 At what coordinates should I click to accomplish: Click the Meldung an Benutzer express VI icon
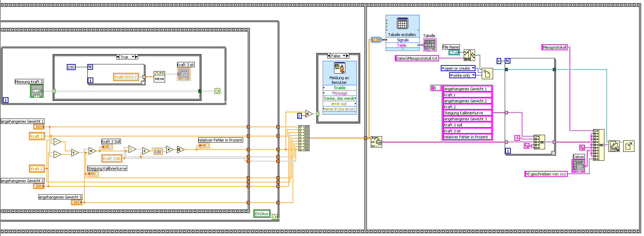340,68
